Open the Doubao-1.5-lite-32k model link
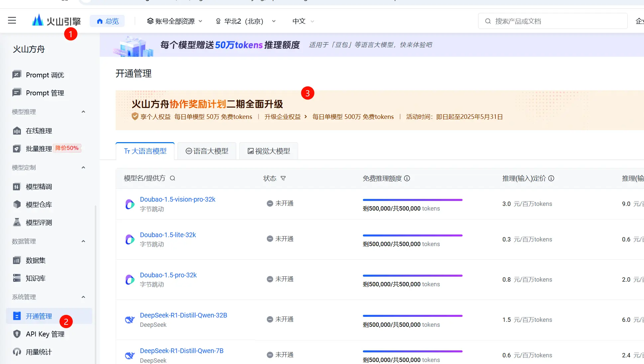 click(x=168, y=235)
